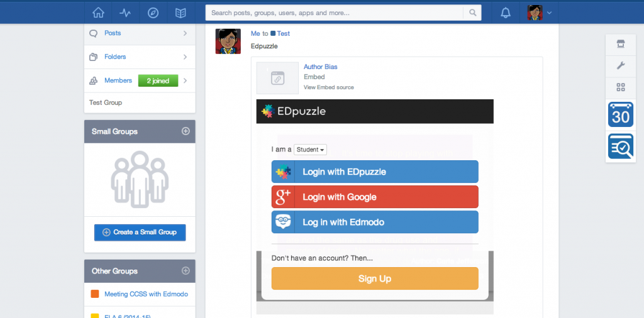Viewport: 644px width, 318px height.
Task: Click the Me author link
Action: pyautogui.click(x=255, y=34)
